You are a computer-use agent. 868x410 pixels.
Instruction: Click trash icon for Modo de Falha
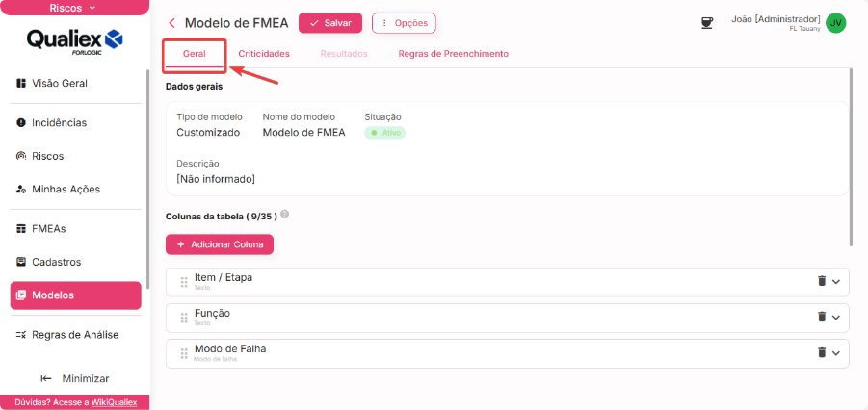(822, 352)
